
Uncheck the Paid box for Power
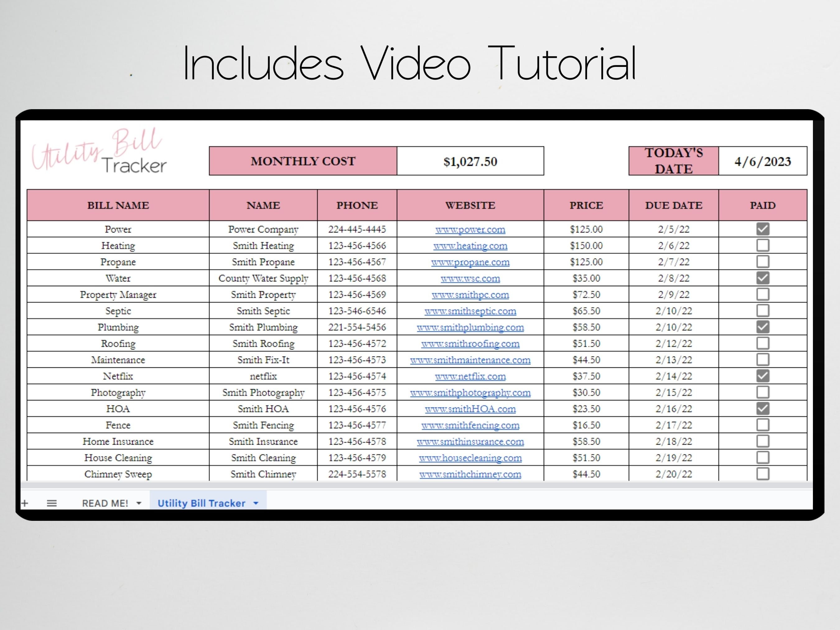763,229
